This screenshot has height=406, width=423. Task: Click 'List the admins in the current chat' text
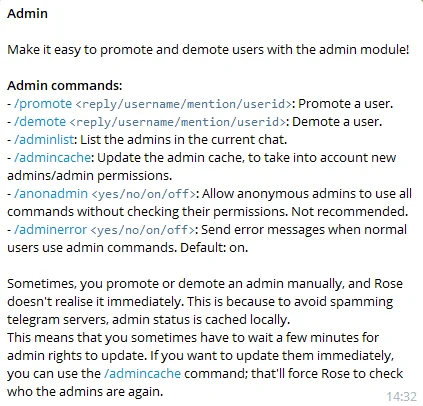184,140
